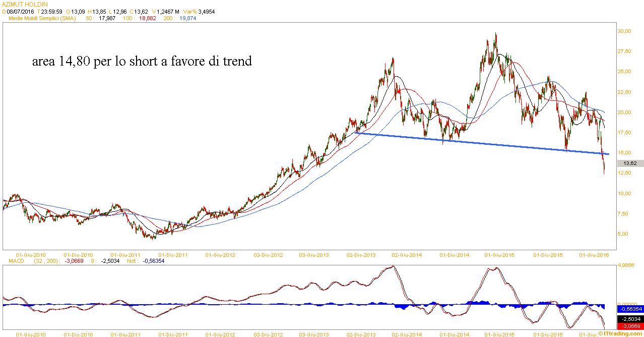The image size is (644, 337).
Task: Click the MACD hist value -0,56354
Action: click(154, 261)
